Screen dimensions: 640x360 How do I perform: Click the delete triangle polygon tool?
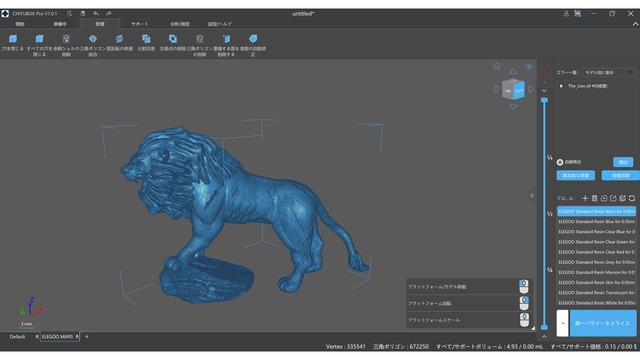pyautogui.click(x=199, y=44)
